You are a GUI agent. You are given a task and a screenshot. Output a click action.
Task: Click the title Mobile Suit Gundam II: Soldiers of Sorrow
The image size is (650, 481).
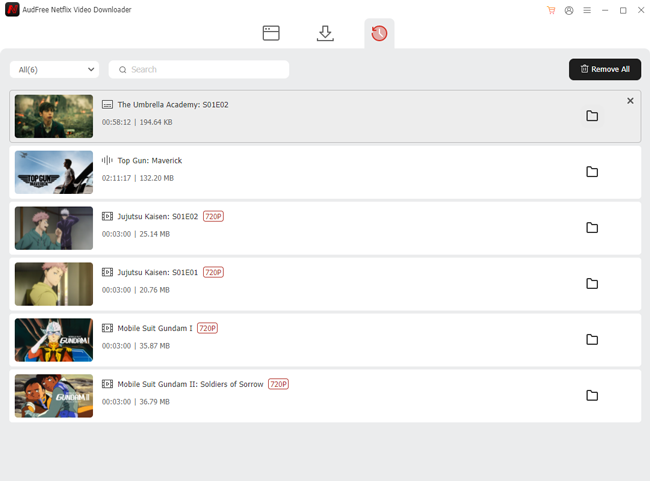click(x=190, y=385)
